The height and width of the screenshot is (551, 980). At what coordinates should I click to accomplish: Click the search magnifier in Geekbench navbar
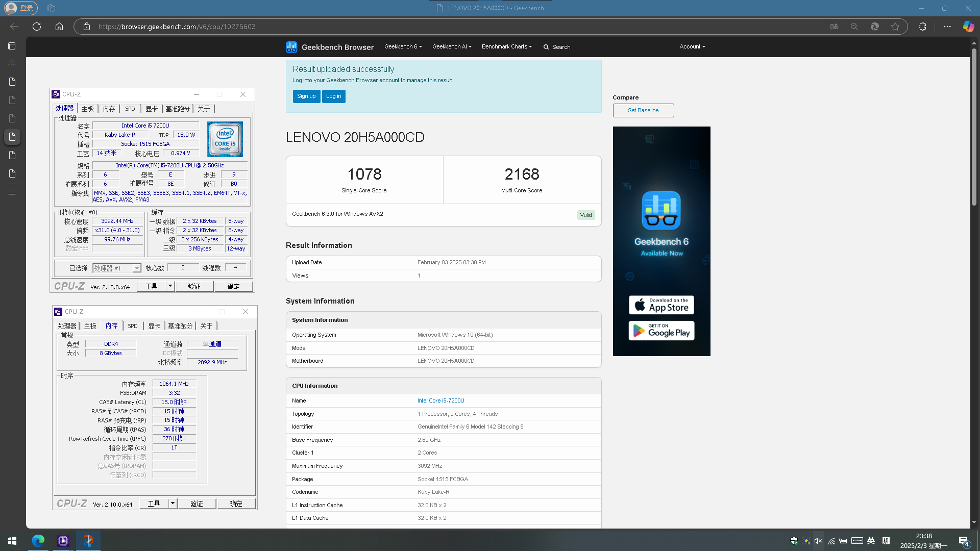tap(546, 47)
